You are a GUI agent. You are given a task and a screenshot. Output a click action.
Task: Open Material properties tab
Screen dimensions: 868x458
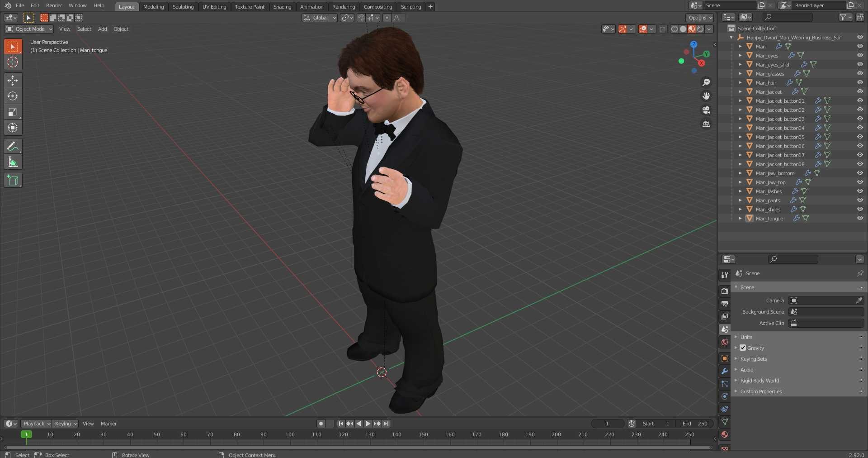(725, 434)
